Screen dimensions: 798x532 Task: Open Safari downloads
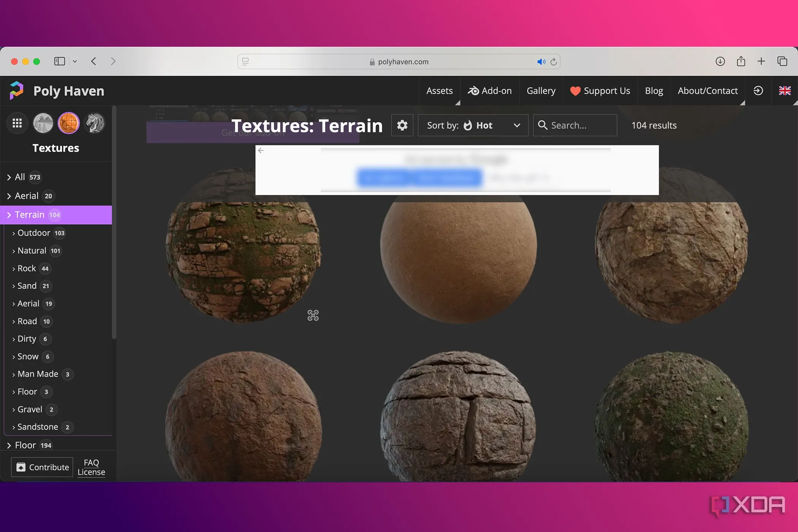pyautogui.click(x=720, y=61)
